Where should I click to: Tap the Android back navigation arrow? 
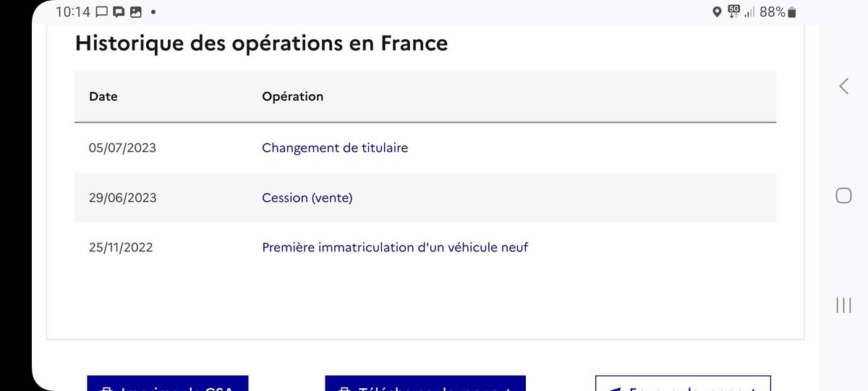coord(843,86)
